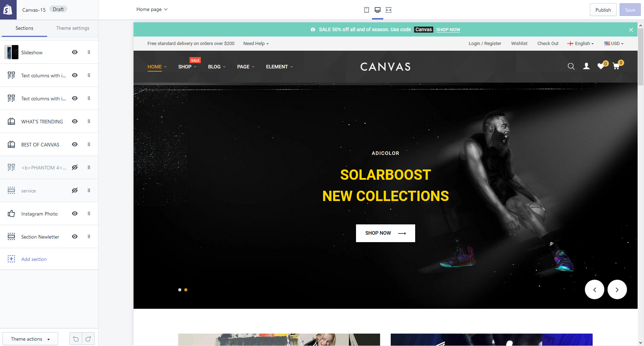Open the Theme actions dropdown
This screenshot has width=644, height=346.
point(30,339)
